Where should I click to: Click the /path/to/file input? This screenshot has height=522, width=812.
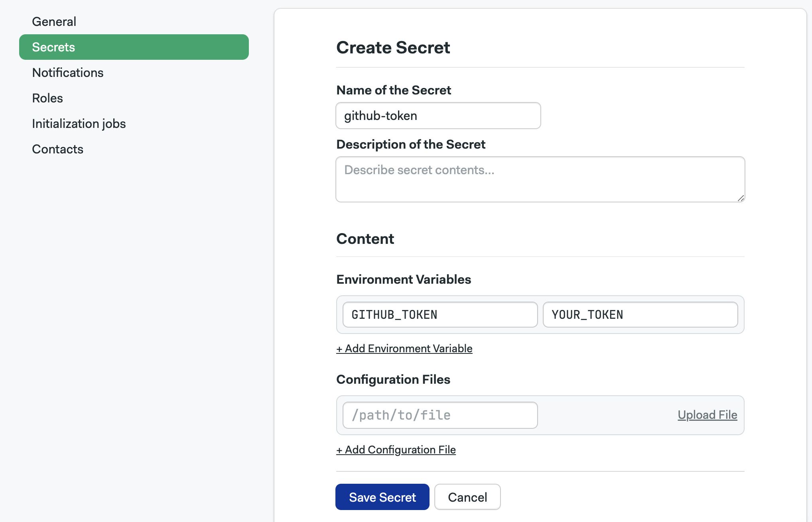(x=440, y=415)
